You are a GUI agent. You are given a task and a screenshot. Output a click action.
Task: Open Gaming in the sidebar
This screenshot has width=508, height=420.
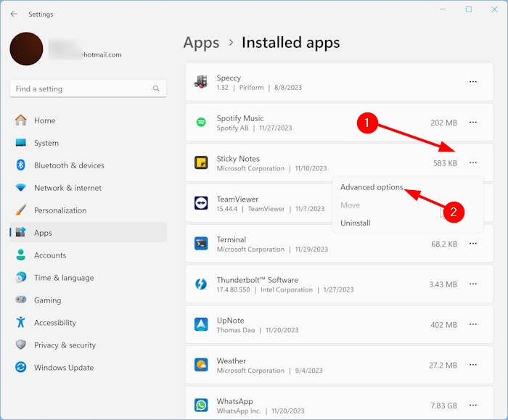tap(88, 300)
